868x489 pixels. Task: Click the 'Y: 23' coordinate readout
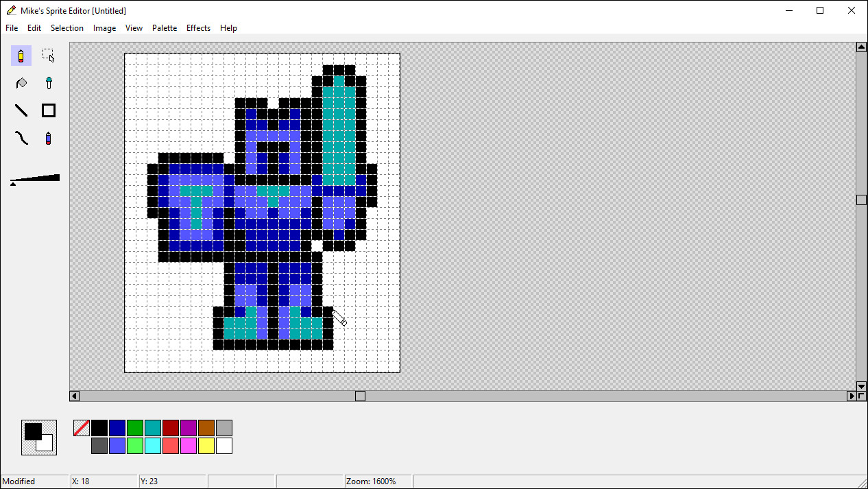(149, 481)
